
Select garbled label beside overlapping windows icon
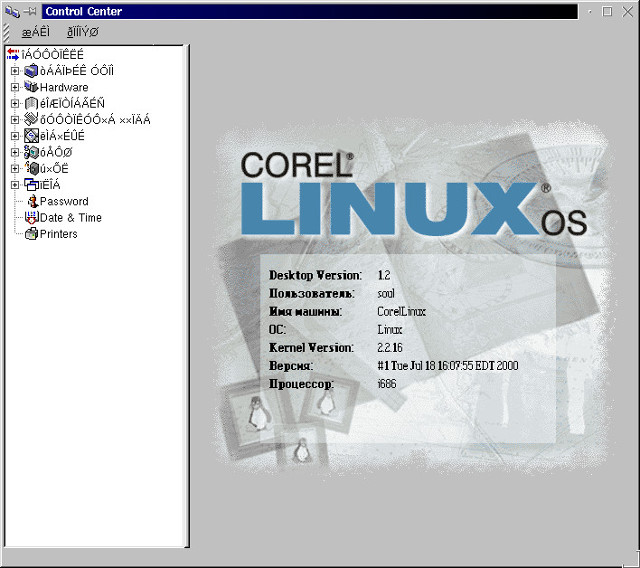pyautogui.click(x=50, y=185)
